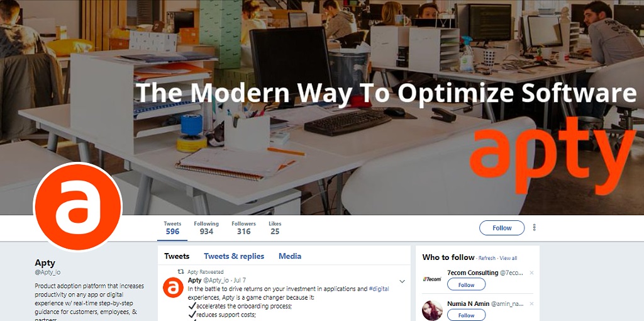This screenshot has width=644, height=321.
Task: Select the Tweets tab
Action: coord(177,256)
